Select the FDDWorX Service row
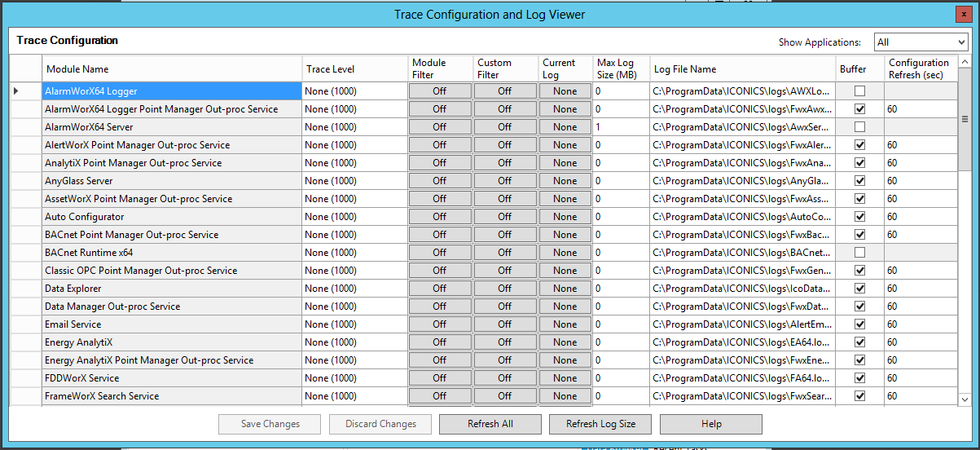Viewport: 980px width, 450px height. pyautogui.click(x=171, y=378)
